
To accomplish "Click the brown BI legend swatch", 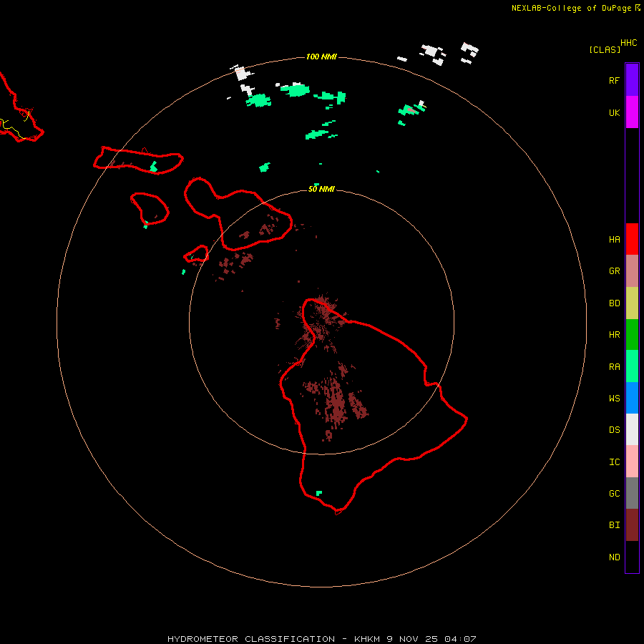I will pos(632,525).
